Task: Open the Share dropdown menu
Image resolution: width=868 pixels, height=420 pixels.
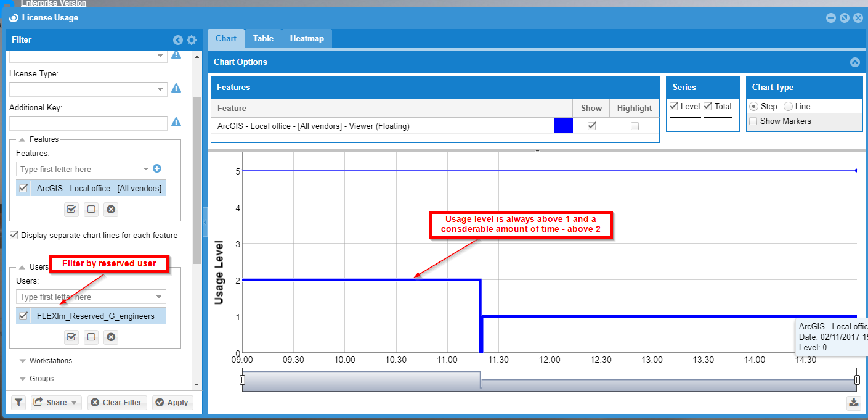Action: click(x=56, y=403)
